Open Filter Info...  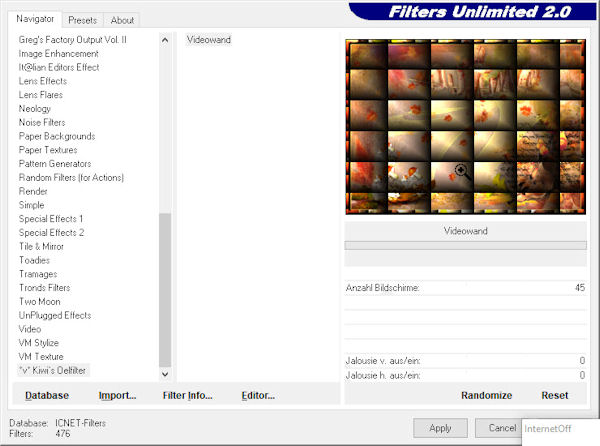188,396
